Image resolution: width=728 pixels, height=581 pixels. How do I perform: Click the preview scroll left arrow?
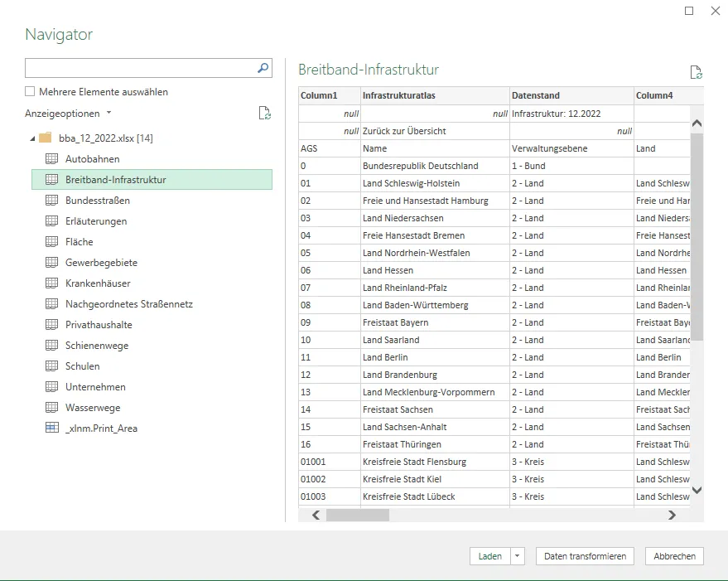pyautogui.click(x=316, y=515)
